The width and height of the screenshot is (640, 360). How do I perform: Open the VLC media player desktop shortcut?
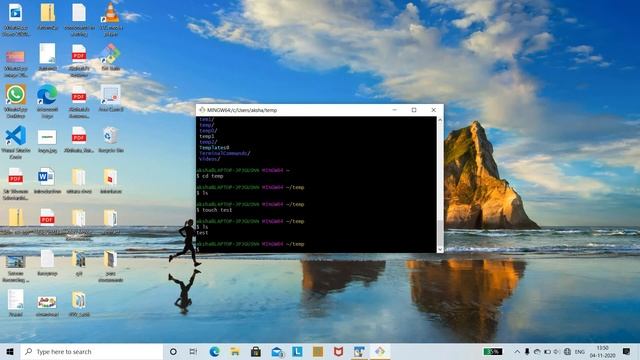pyautogui.click(x=111, y=18)
